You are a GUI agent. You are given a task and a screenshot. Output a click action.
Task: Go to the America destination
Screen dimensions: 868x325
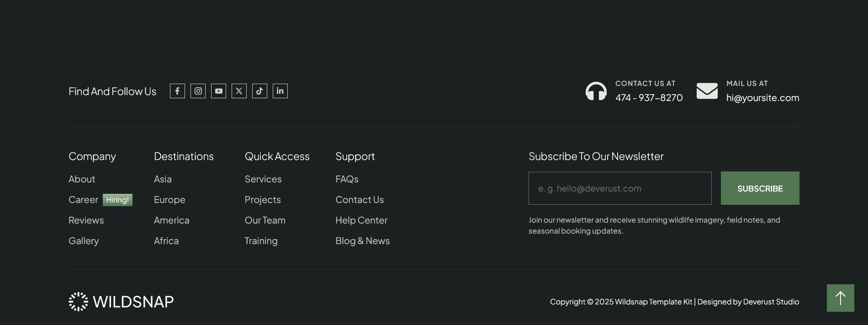pyautogui.click(x=172, y=220)
